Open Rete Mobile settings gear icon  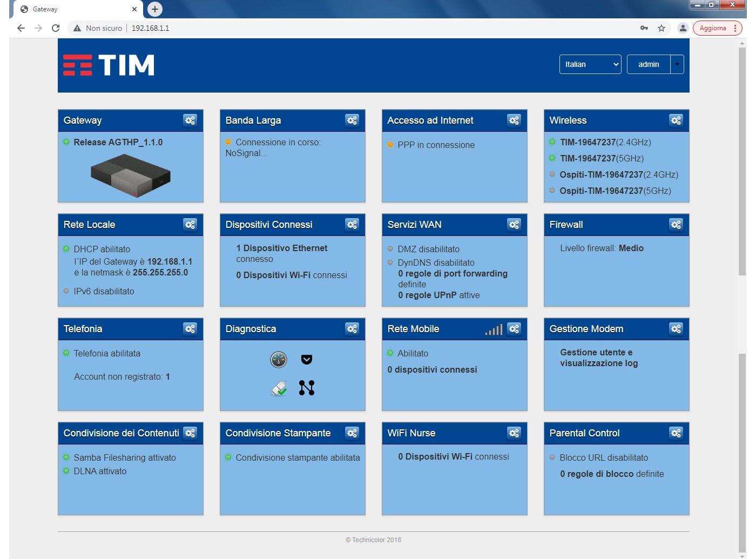514,329
